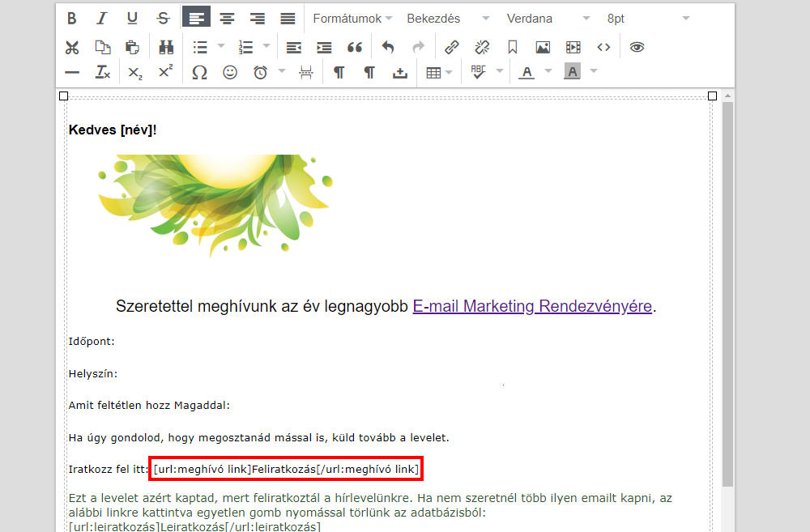
Task: Insert or edit a link
Action: pyautogui.click(x=451, y=48)
